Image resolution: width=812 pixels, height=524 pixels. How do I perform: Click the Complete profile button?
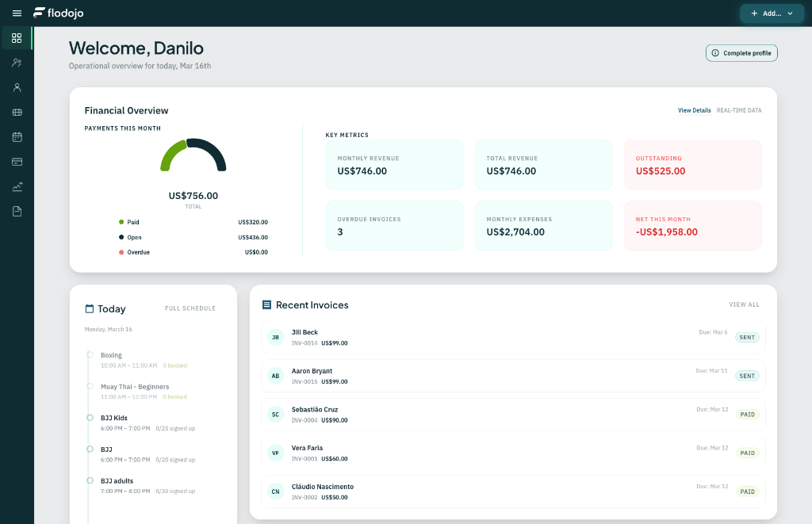pos(741,53)
